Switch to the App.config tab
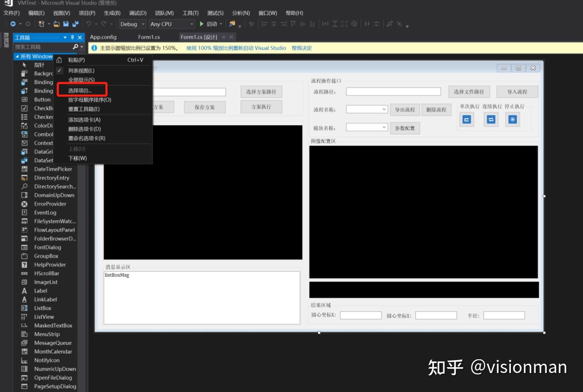Screen dimensions: 583x392 pyautogui.click(x=103, y=37)
